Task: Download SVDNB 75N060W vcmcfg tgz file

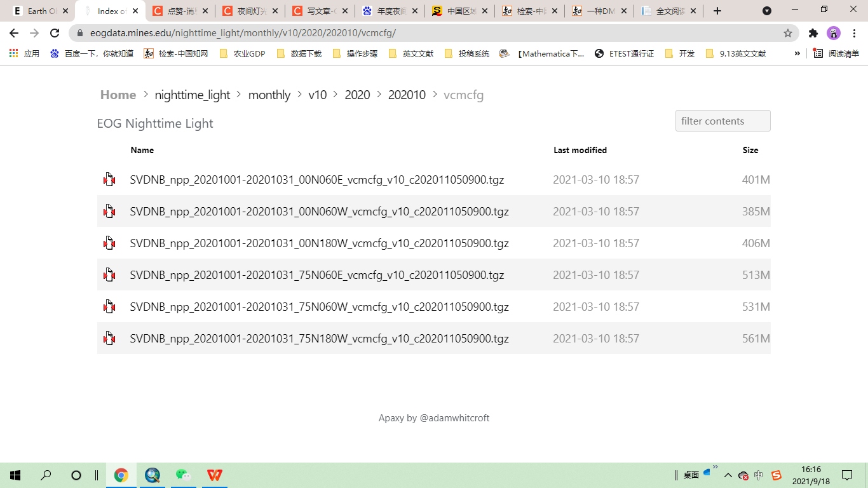Action: click(x=320, y=307)
